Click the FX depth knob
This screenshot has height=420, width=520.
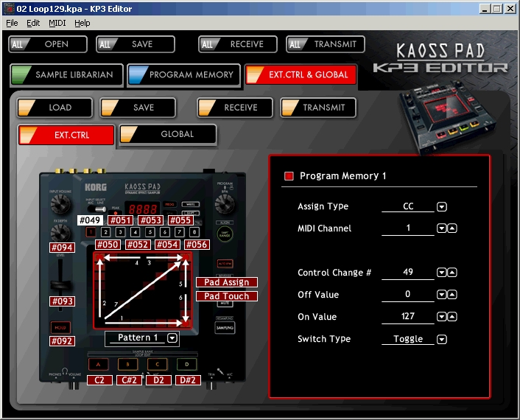(x=60, y=233)
